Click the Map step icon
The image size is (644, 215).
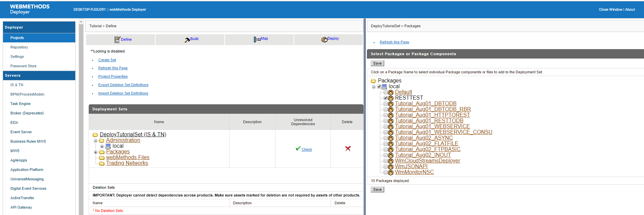coord(257,39)
